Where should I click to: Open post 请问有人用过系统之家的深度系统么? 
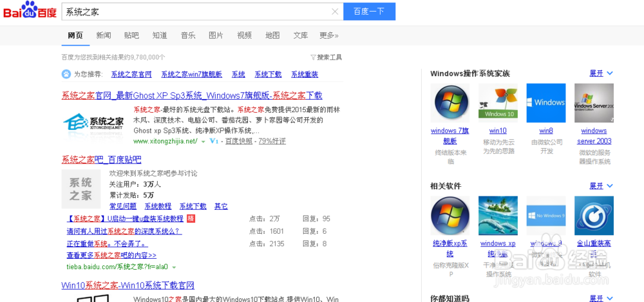point(124,231)
